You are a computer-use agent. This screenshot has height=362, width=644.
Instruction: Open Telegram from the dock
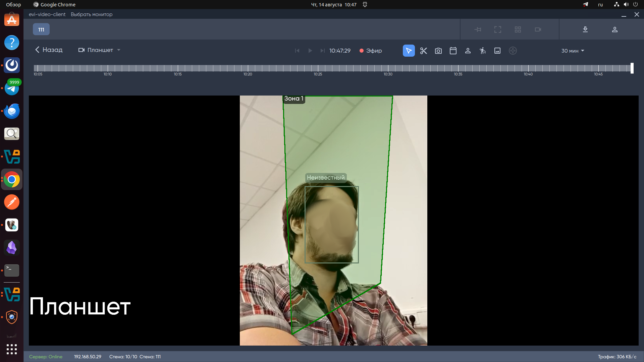click(x=12, y=89)
